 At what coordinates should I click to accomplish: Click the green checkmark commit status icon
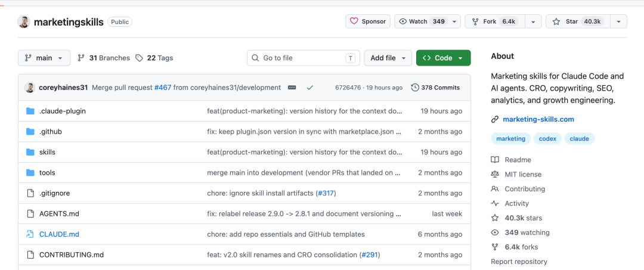pyautogui.click(x=310, y=88)
